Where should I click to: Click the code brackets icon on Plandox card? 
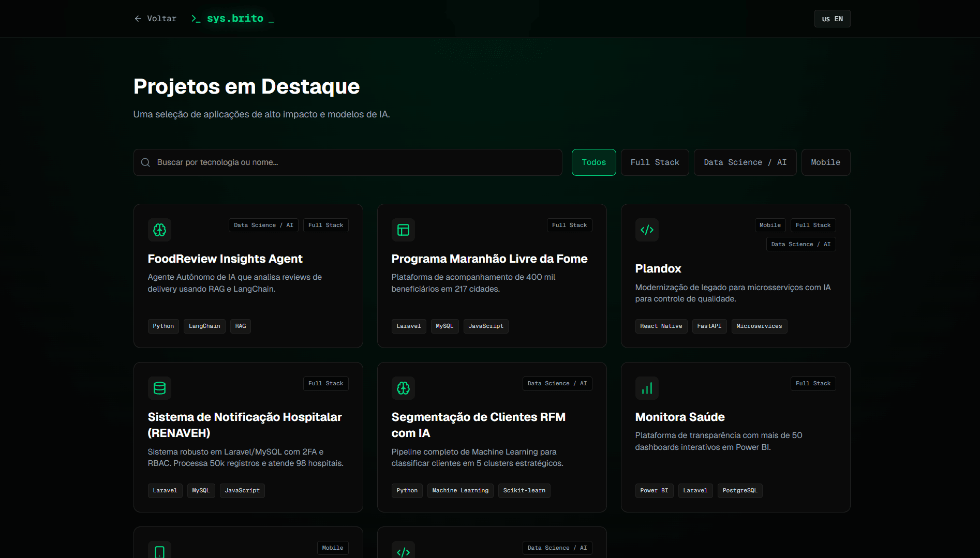(647, 230)
